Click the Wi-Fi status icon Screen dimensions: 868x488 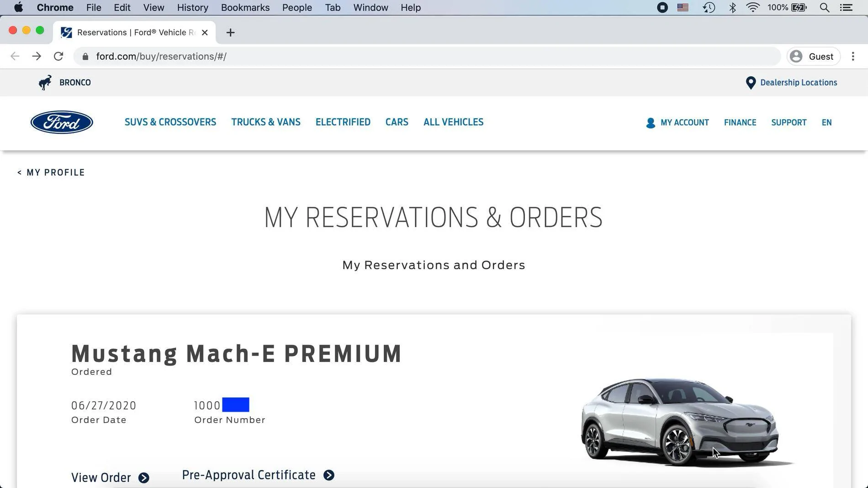753,7
